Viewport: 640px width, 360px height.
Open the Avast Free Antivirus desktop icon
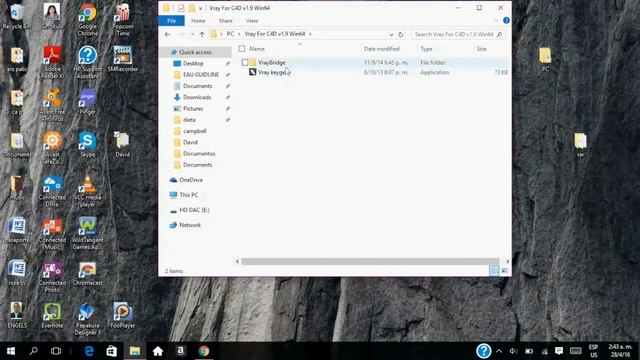tap(52, 105)
